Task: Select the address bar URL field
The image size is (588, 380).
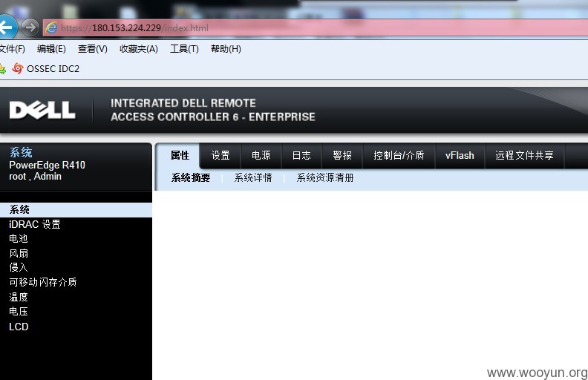Action: point(315,27)
